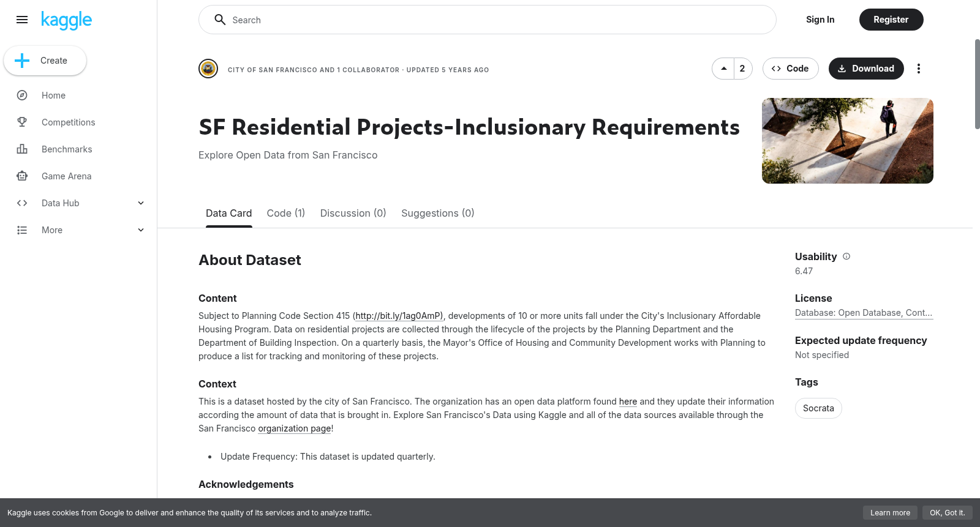Viewport: 980px width, 527px height.
Task: Follow the 'here' open data link
Action: [x=628, y=402]
